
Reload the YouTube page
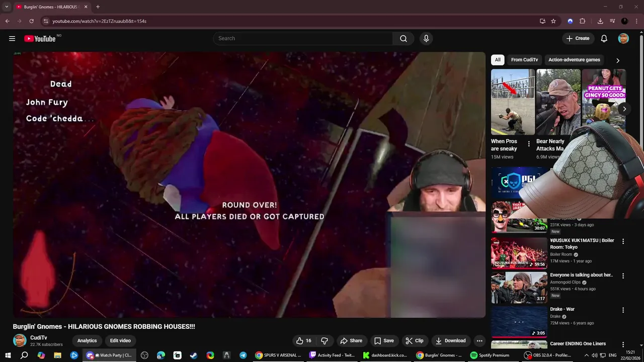click(x=31, y=21)
